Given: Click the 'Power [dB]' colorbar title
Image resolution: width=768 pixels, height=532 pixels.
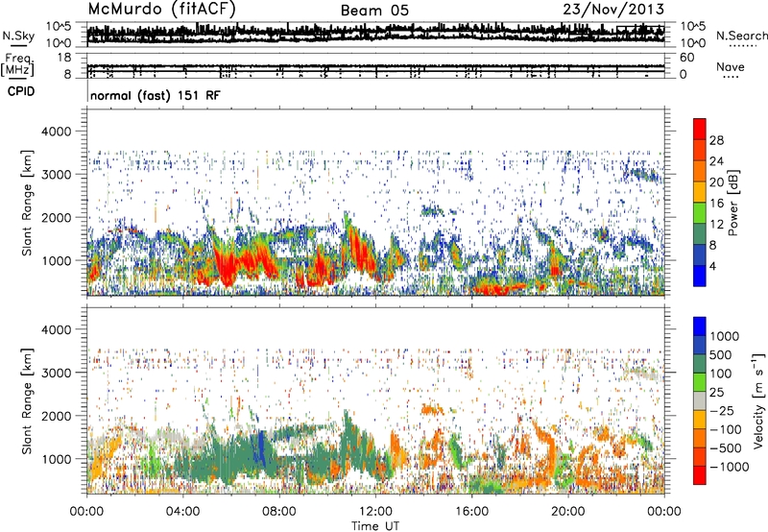Looking at the screenshot, I should click(x=733, y=203).
